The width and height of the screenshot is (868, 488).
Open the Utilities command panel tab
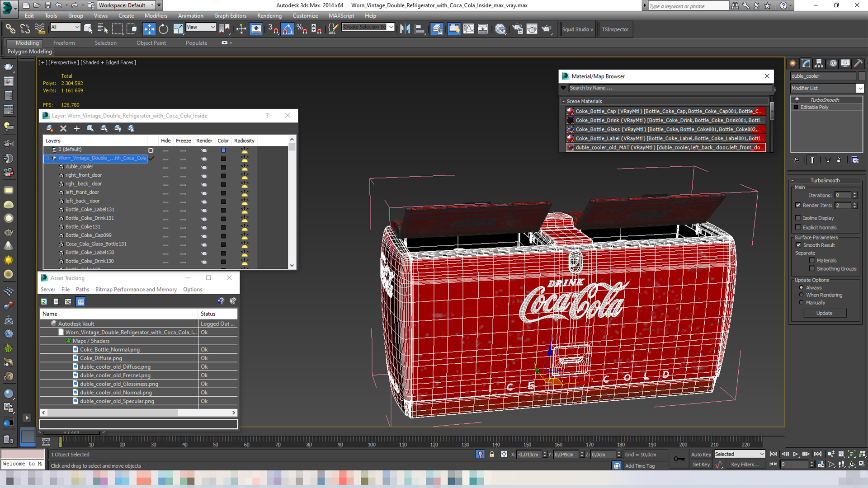859,63
